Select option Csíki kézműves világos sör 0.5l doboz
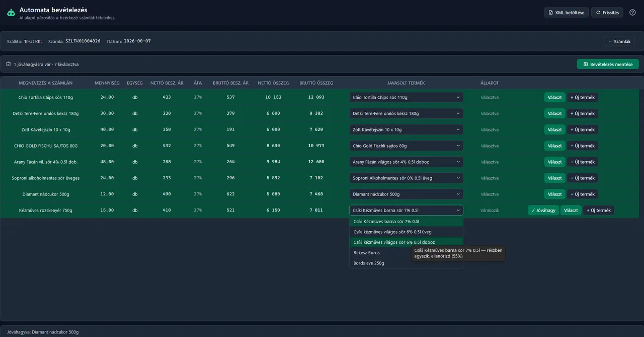This screenshot has width=644, height=337. 406,242
